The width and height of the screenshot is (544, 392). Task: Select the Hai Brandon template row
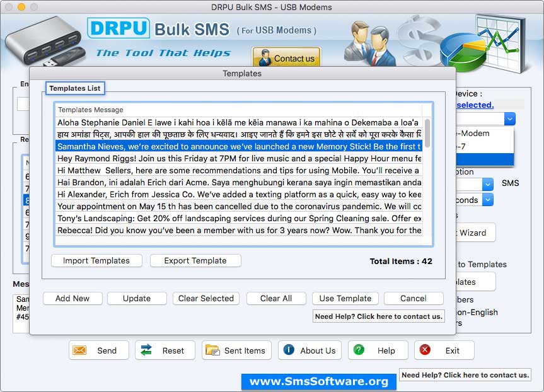239,183
